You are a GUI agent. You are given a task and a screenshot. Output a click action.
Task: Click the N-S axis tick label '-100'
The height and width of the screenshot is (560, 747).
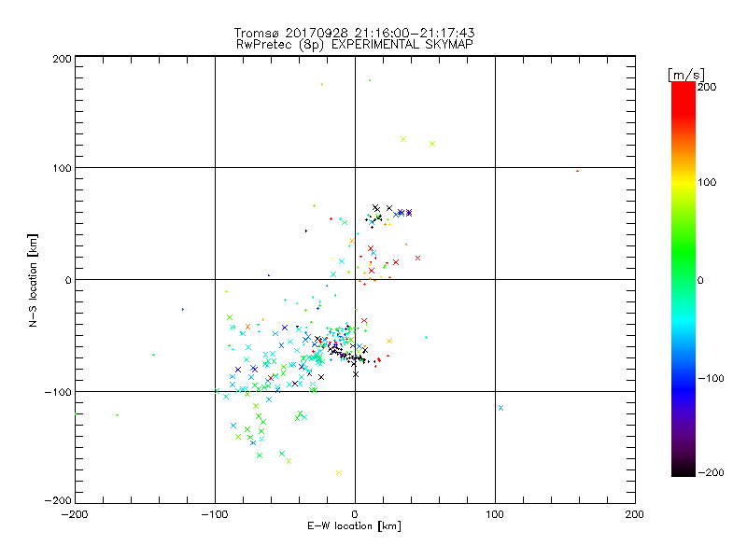point(58,392)
